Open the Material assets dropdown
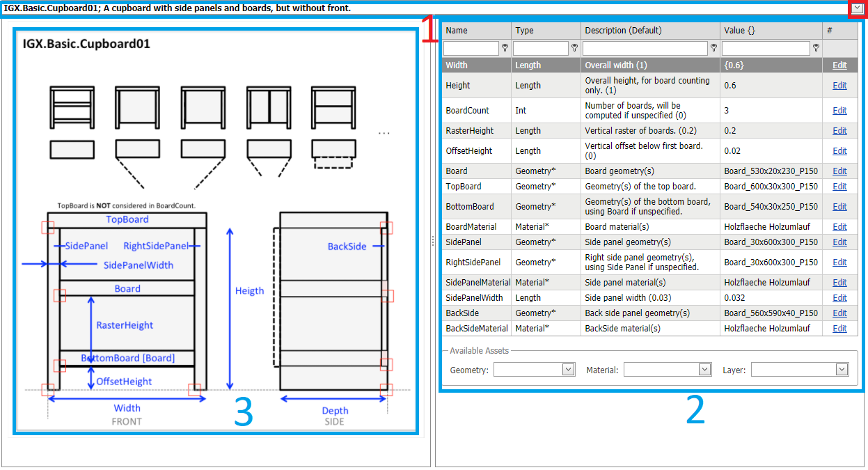The width and height of the screenshot is (868, 470). tap(704, 370)
